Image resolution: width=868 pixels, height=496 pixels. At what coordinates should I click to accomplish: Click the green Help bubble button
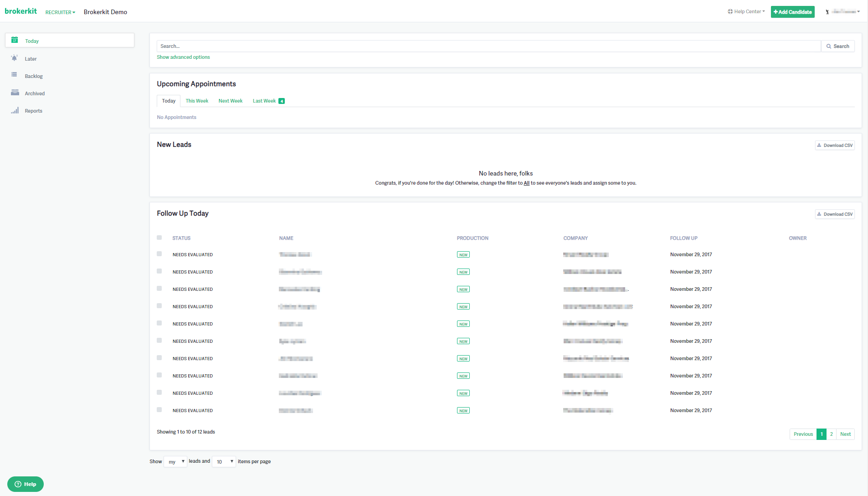pos(26,484)
